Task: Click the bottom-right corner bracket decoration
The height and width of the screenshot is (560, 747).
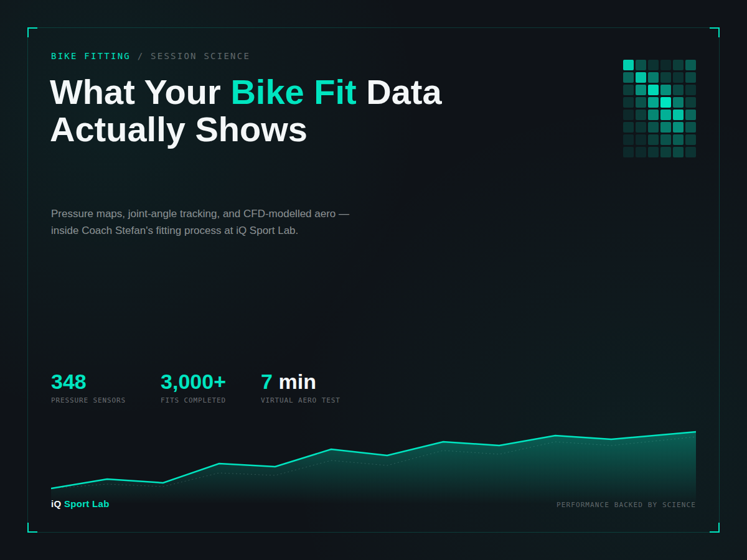Action: point(715,528)
